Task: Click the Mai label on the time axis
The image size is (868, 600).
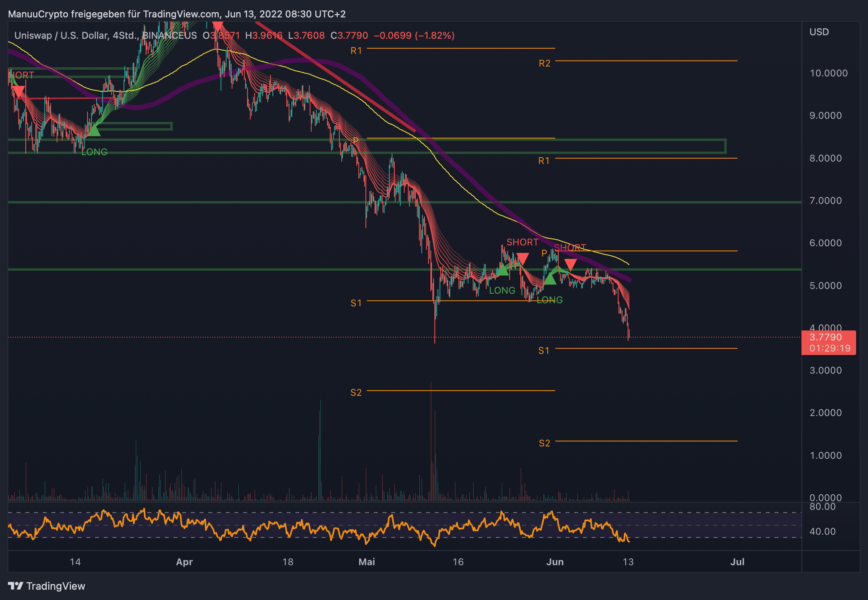Action: pos(367,562)
